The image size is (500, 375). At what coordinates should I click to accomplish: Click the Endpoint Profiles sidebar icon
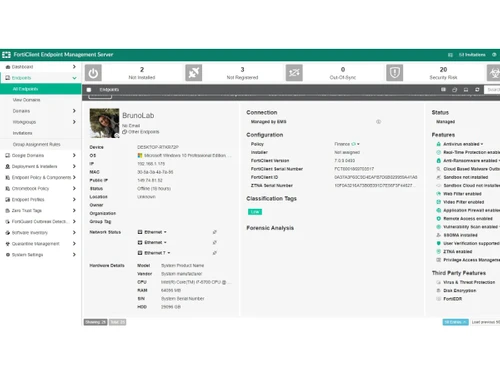pos(8,199)
